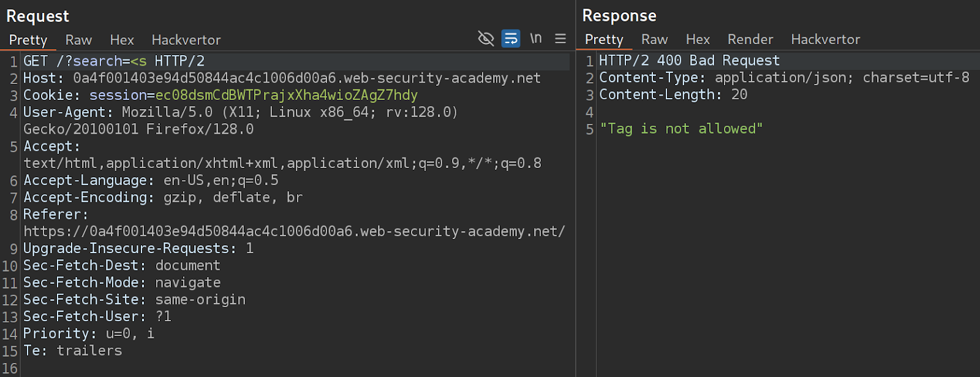Click the search=<s parameter in request line

pos(110,61)
